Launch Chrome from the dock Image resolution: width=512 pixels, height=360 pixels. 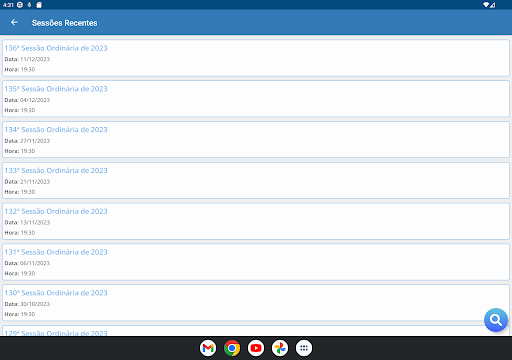pyautogui.click(x=232, y=348)
